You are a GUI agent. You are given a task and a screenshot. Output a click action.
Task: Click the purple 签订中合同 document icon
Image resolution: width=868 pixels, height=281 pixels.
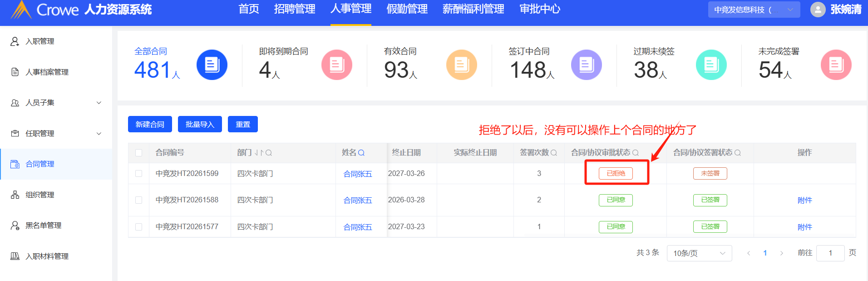[x=586, y=65]
